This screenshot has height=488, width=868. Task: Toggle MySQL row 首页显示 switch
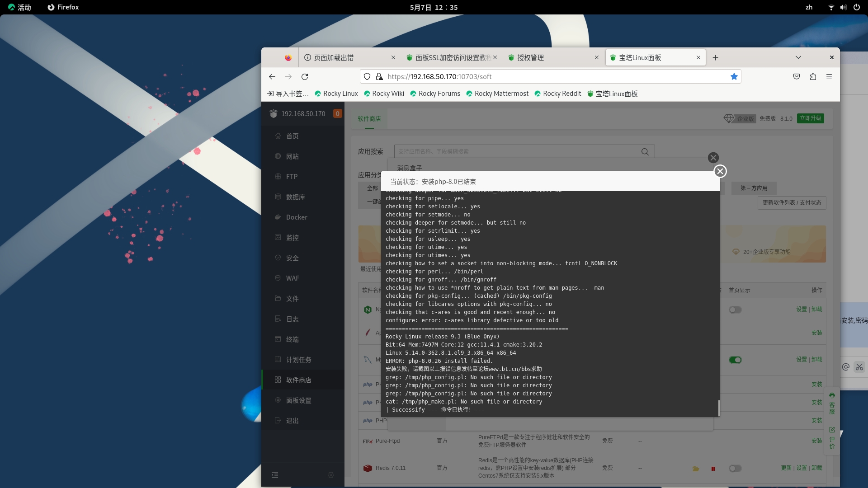coord(735,360)
